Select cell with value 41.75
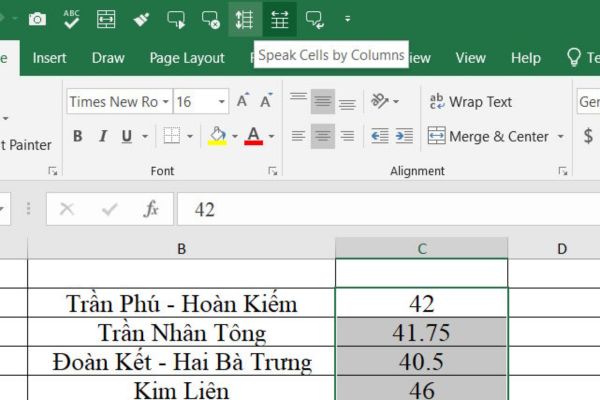The image size is (600, 400). 422,332
